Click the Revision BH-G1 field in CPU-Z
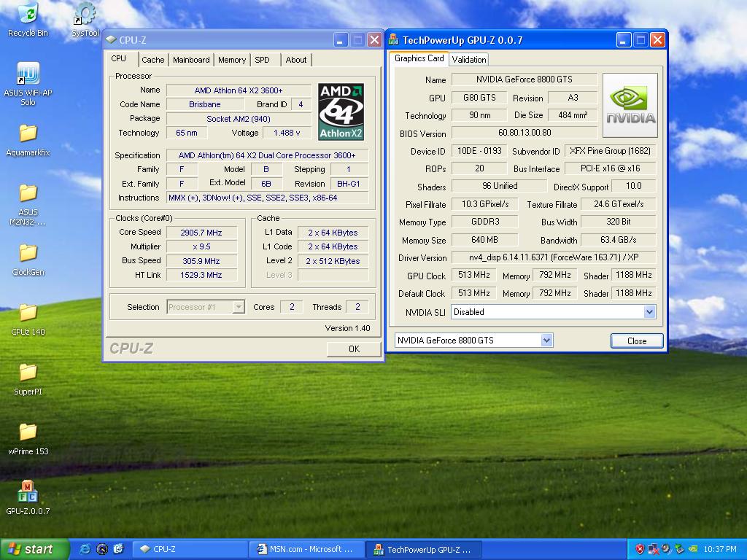The width and height of the screenshot is (747, 560). (x=349, y=184)
